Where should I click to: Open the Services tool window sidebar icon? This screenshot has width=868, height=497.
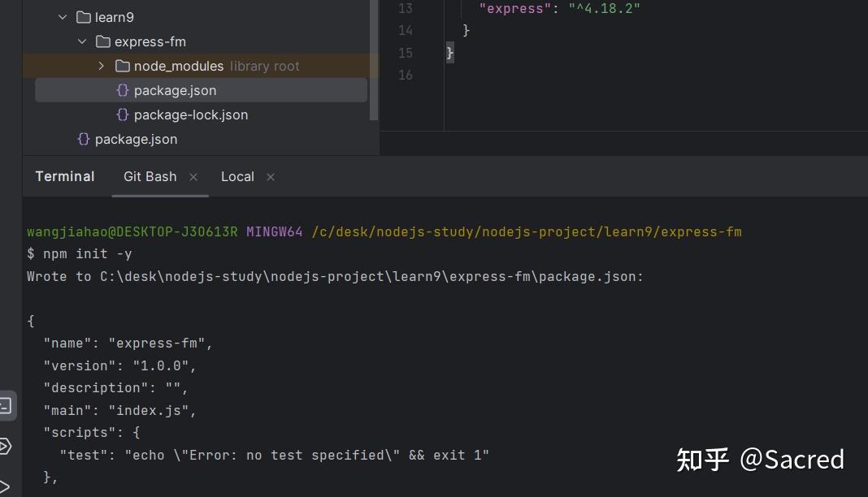(6, 446)
